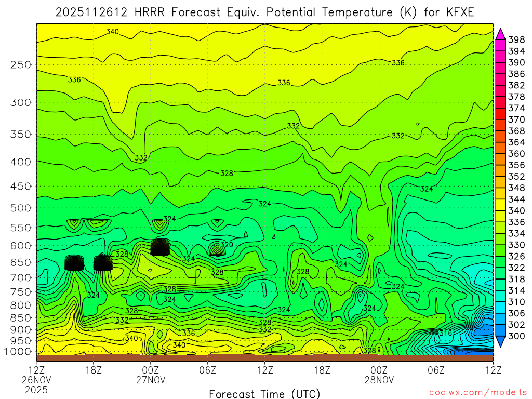The image size is (532, 399).
Task: Click the brown ground strip below 1000
Action: point(264,358)
